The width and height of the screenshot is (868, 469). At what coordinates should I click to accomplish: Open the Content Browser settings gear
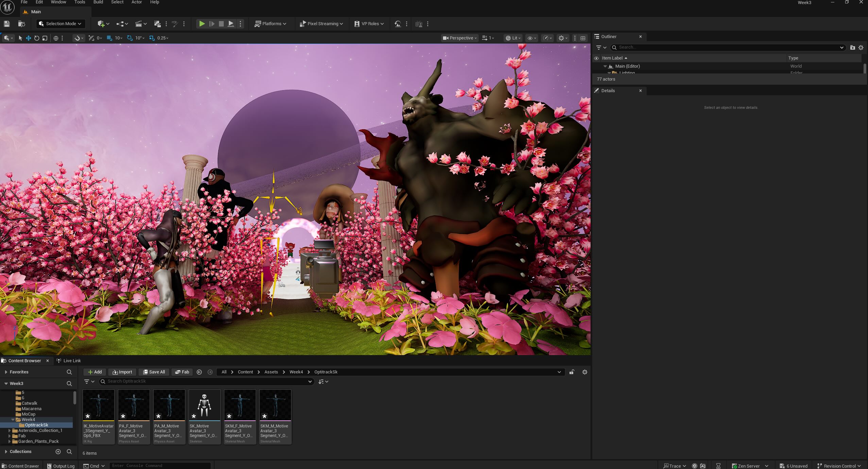coord(584,372)
